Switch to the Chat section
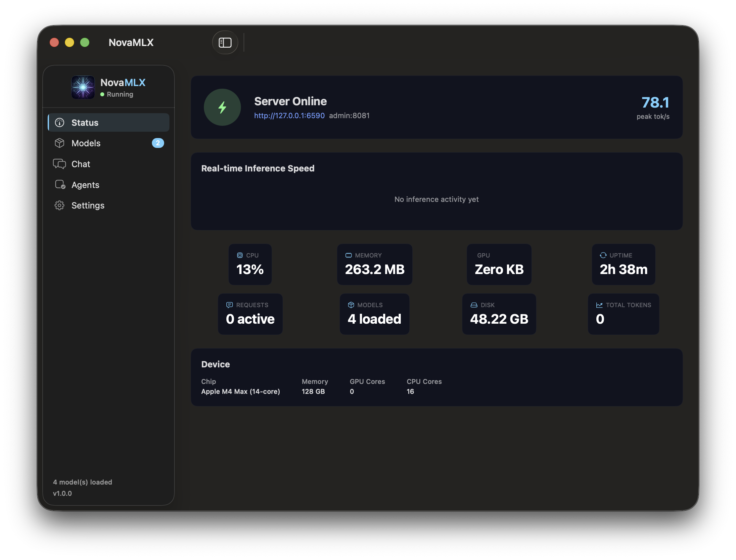This screenshot has width=736, height=560. 81,164
